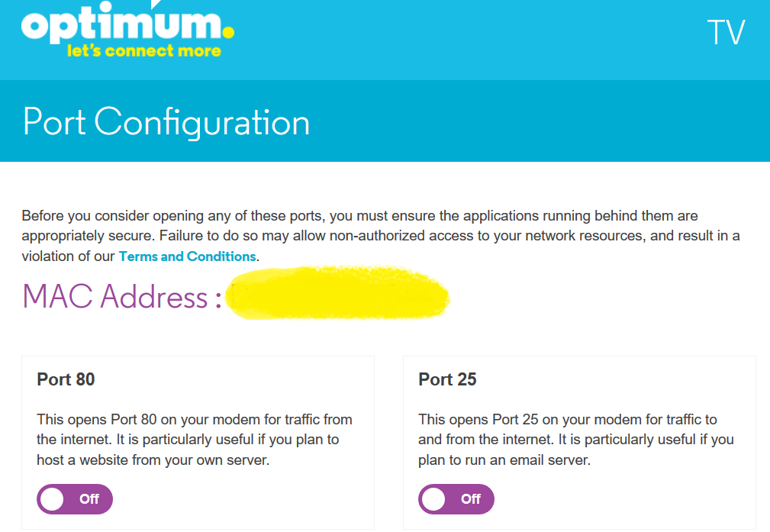The image size is (770, 532).
Task: Click the TV label in the header
Action: tap(728, 32)
